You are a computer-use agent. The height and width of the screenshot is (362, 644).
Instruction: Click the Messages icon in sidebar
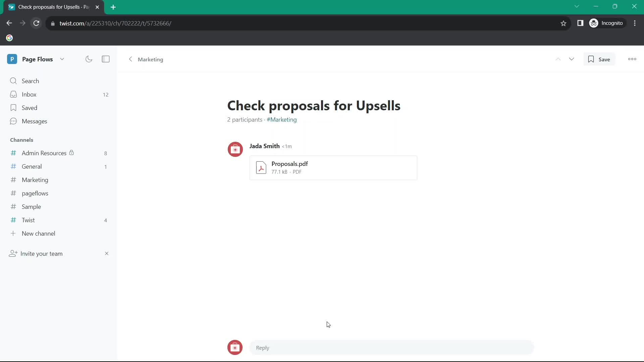click(13, 121)
